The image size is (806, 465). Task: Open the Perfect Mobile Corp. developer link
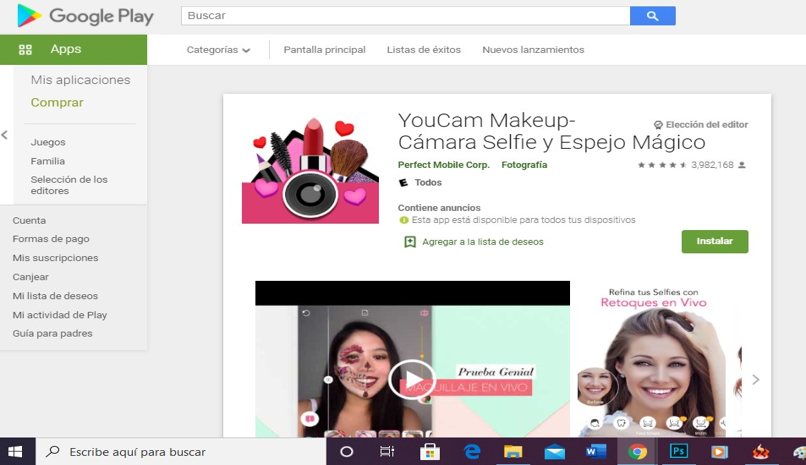443,164
